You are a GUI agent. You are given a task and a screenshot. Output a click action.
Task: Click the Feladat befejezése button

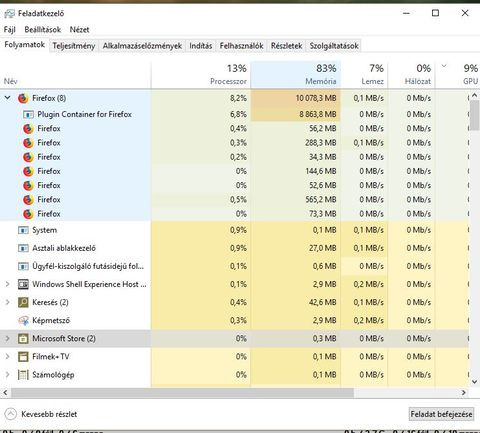click(x=441, y=414)
